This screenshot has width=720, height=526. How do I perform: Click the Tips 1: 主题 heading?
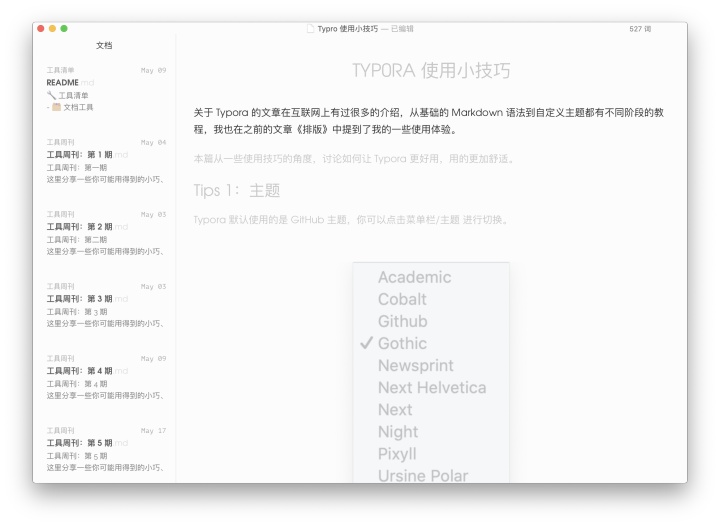[x=236, y=190]
